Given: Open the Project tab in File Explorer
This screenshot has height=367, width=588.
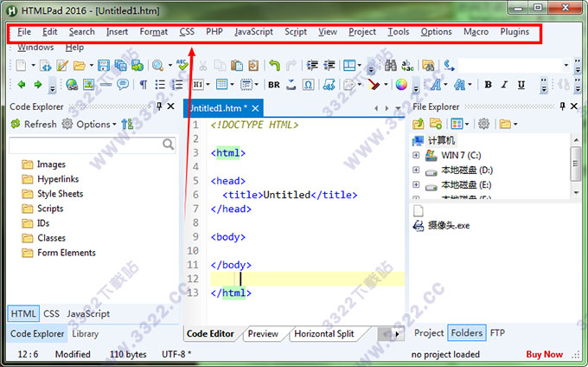Looking at the screenshot, I should 429,333.
